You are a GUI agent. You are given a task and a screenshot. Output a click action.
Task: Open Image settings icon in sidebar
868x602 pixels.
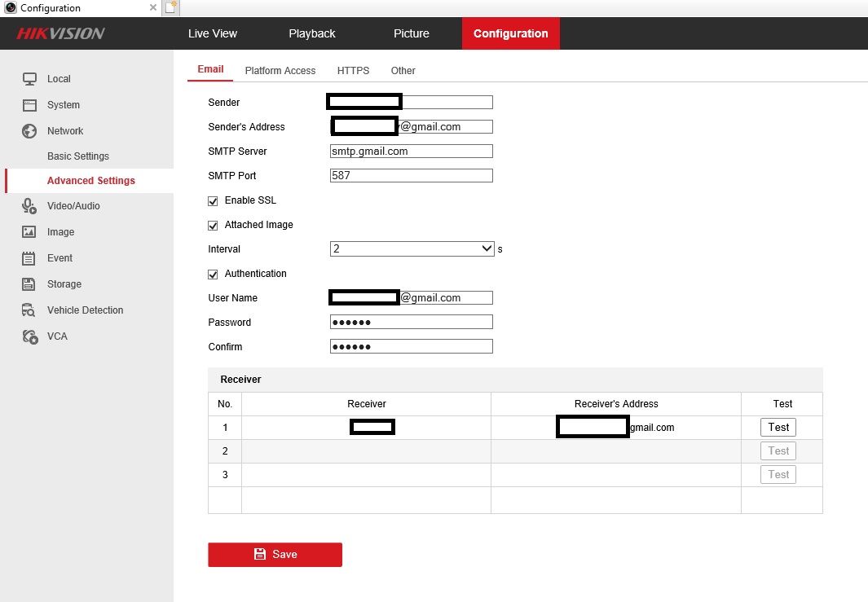[30, 232]
